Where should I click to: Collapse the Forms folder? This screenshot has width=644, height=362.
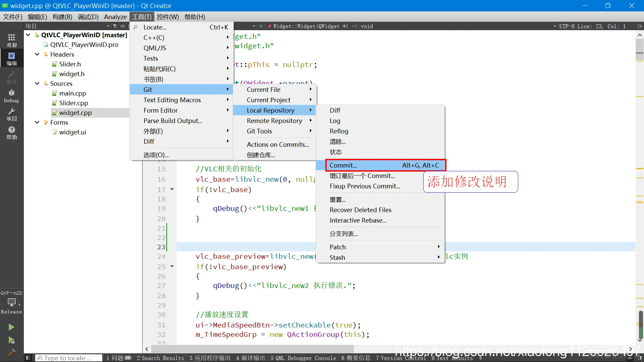[x=37, y=122]
